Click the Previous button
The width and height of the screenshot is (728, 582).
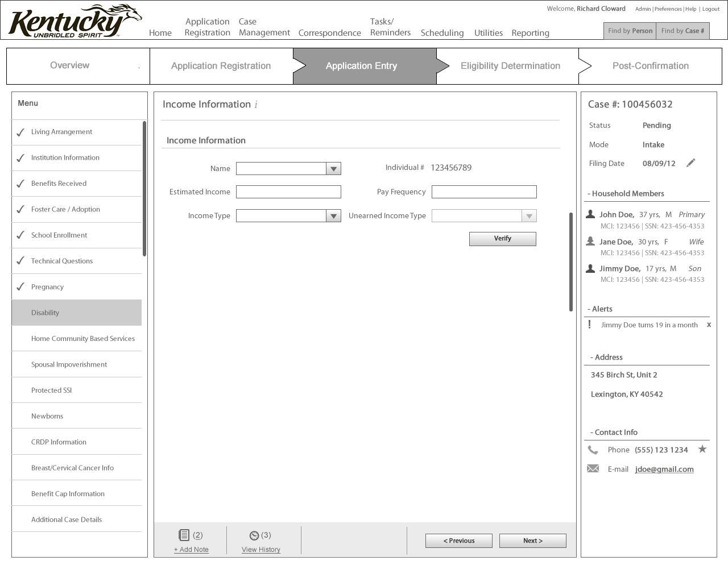(459, 541)
